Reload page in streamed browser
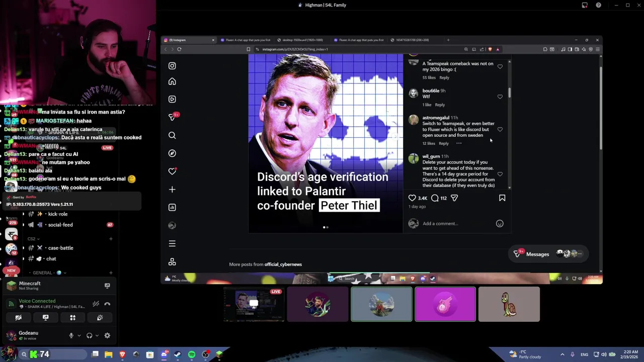Image resolution: width=644 pixels, height=362 pixels. [x=179, y=49]
